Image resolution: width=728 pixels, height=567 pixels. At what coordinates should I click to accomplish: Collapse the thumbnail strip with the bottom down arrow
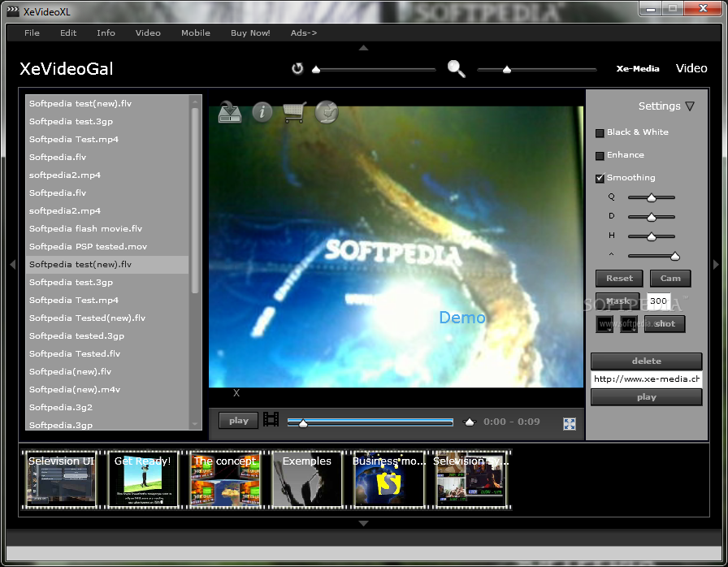pyautogui.click(x=363, y=523)
